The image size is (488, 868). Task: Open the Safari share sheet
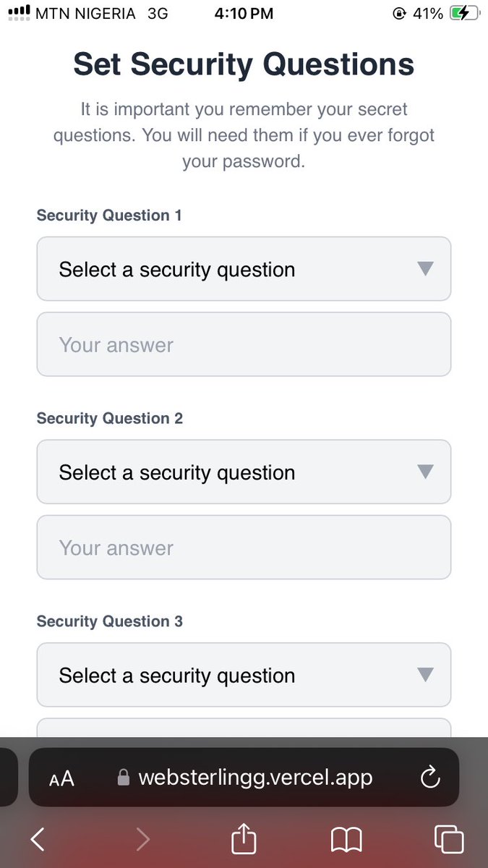pyautogui.click(x=244, y=838)
